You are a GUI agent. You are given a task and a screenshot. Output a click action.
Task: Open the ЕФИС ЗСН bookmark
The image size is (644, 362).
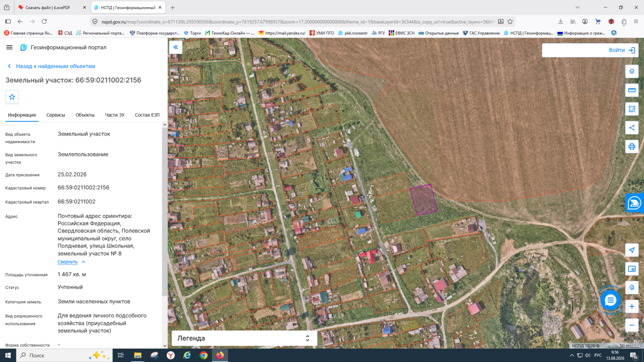coord(402,33)
